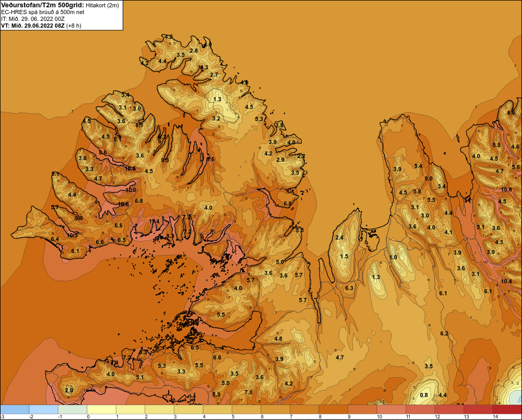522x420 pixels.
Task: Select the '7.0' temperature value
Action: [x=248, y=392]
